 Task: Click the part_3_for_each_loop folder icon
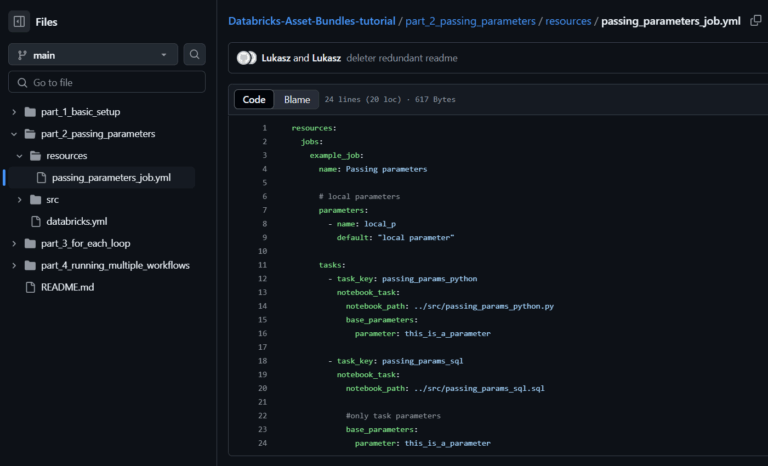coord(30,244)
